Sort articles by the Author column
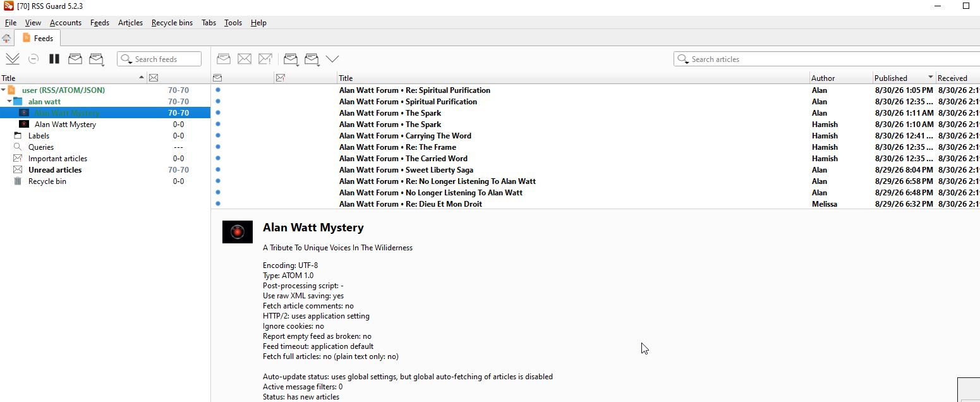Image resolution: width=980 pixels, height=402 pixels. pyautogui.click(x=841, y=78)
